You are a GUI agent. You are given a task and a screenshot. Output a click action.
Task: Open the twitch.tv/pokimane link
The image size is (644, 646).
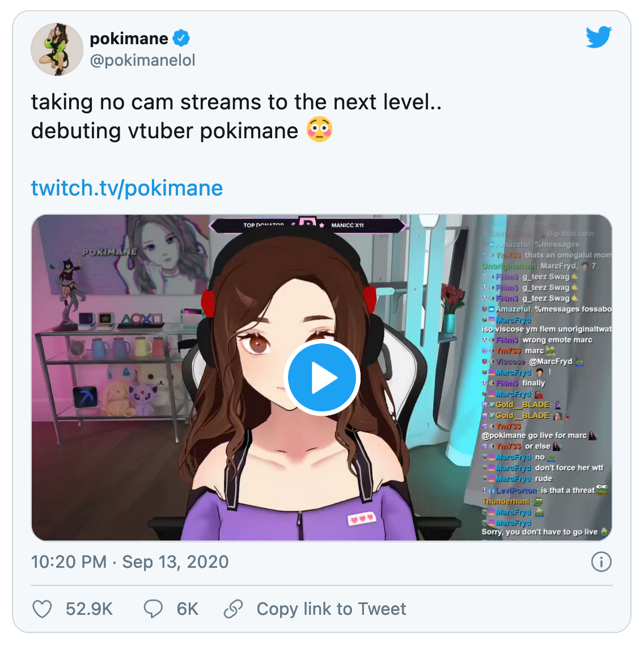tap(127, 188)
